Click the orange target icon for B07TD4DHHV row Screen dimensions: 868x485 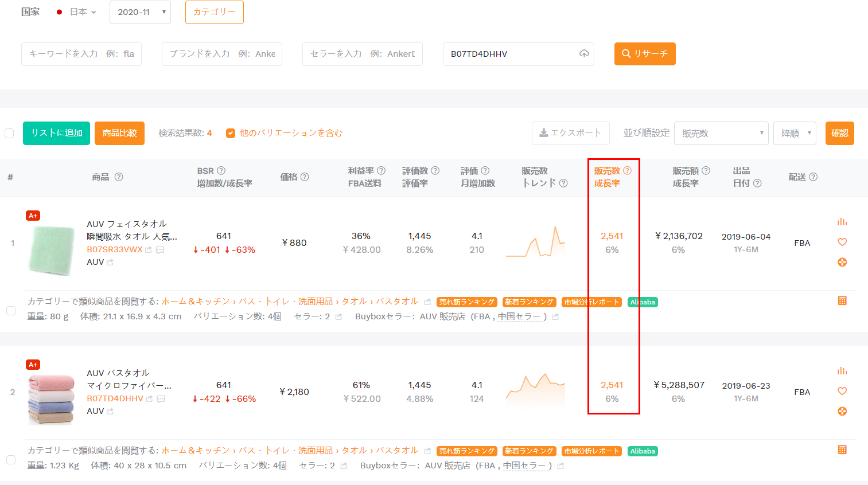pyautogui.click(x=842, y=411)
